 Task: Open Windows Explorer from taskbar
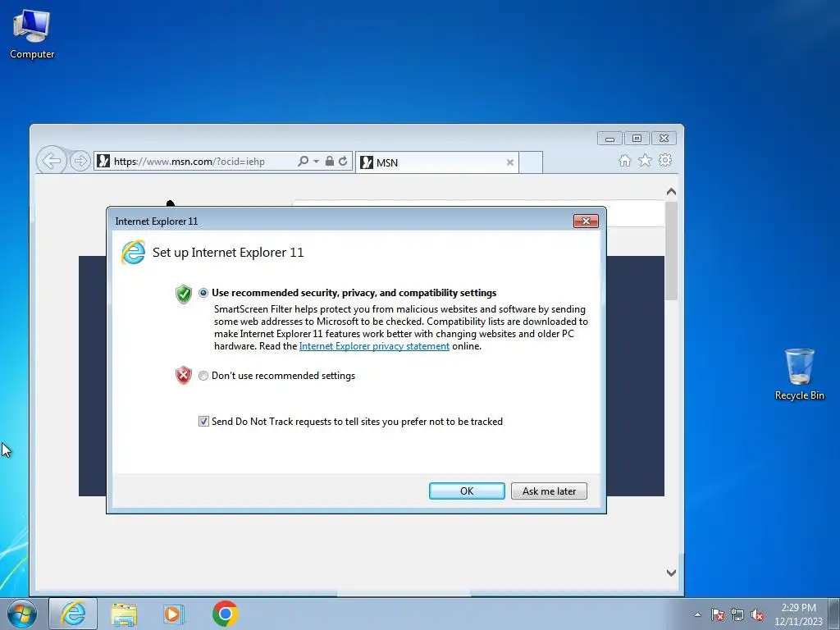(124, 614)
